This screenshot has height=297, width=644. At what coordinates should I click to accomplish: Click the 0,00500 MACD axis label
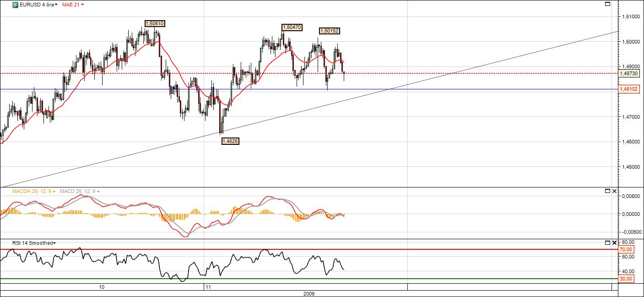pos(631,196)
